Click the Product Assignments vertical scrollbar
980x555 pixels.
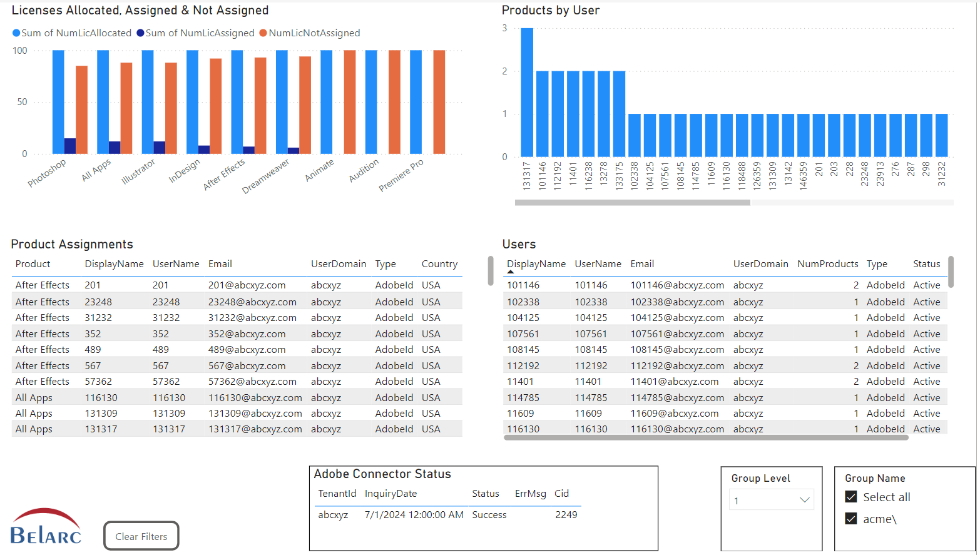491,271
